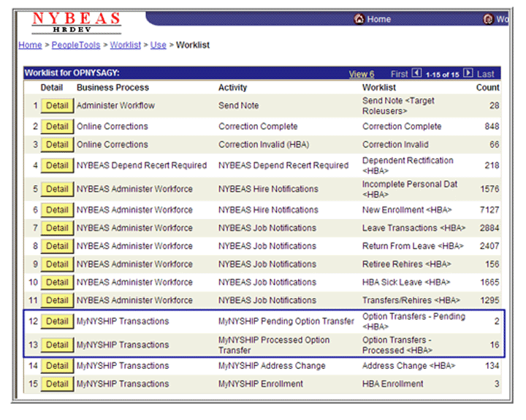The image size is (526, 420).
Task: Select 'MyNYSHIP Pending Option Transfer' activity cell
Action: click(286, 321)
